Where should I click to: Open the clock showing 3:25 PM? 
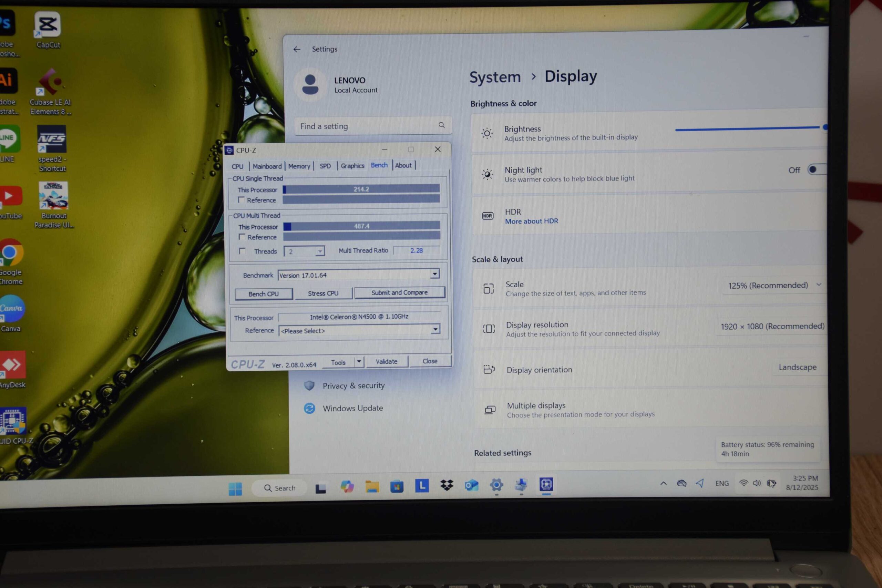(x=802, y=483)
